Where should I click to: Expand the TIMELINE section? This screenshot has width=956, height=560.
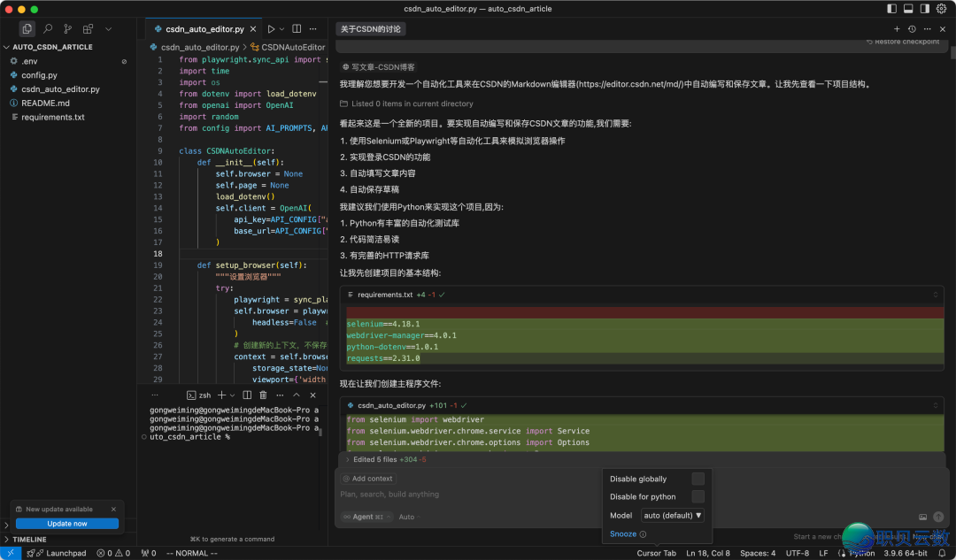(29, 539)
